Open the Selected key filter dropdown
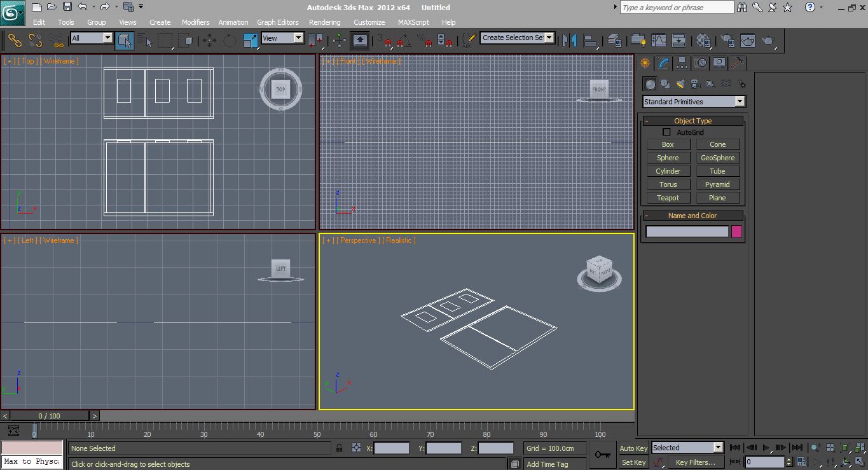This screenshot has height=470, width=868. (687, 448)
